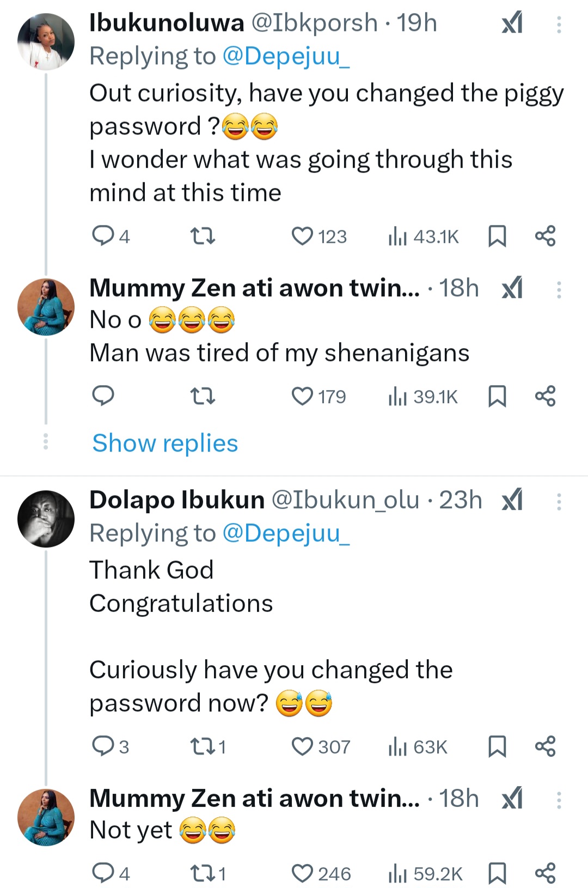Repost Dolapo Ibukun's congratulations reply
The width and height of the screenshot is (588, 888).
coord(203,747)
